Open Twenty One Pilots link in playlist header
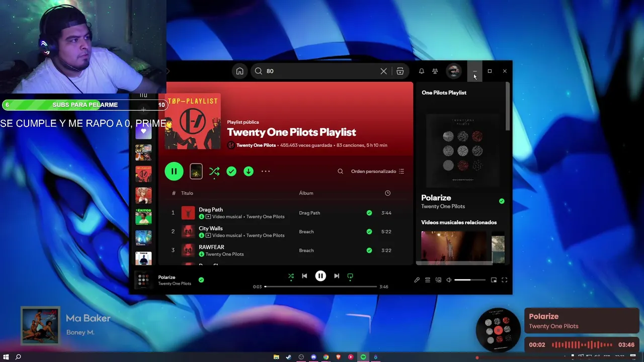 click(256, 145)
